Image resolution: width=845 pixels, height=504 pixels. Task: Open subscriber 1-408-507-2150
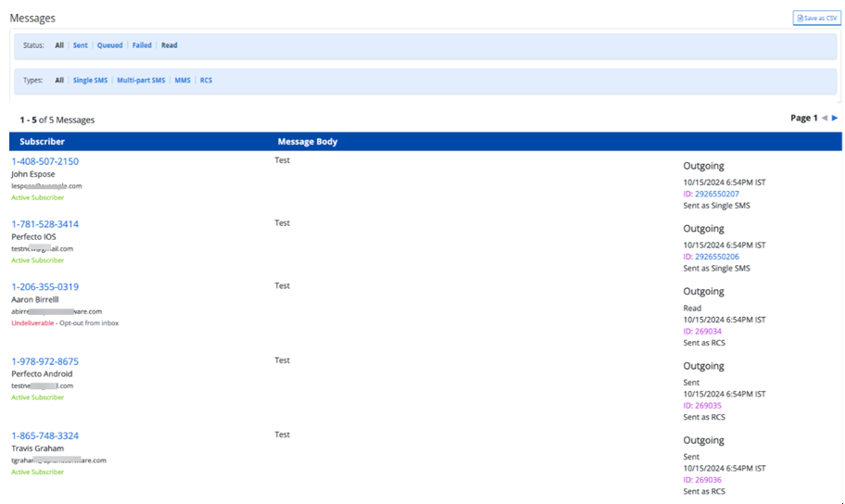(x=44, y=161)
